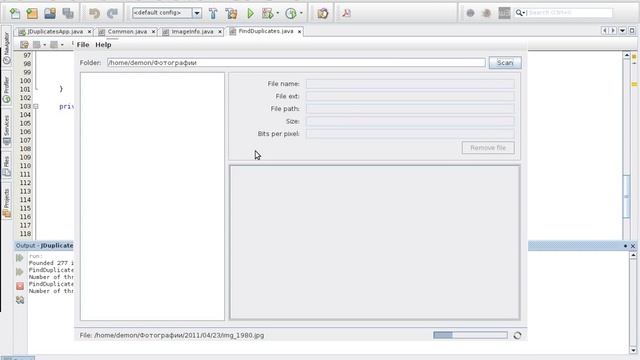Expand the Debug Project dropdown arrow
The height and width of the screenshot is (360, 640).
click(x=278, y=13)
